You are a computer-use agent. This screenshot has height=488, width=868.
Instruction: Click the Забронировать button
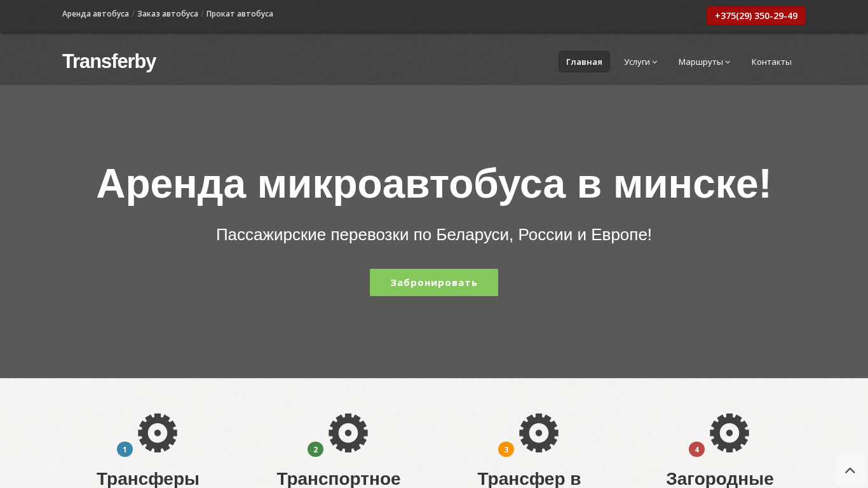tap(434, 282)
